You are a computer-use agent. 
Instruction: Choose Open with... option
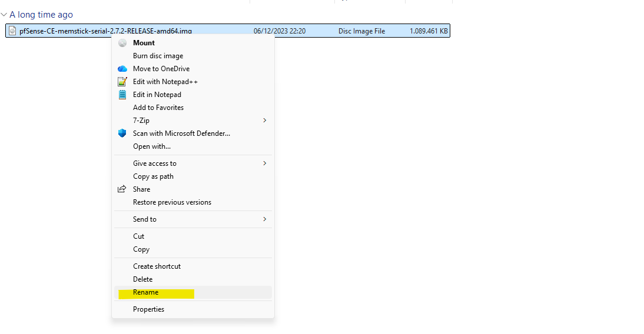pos(193,146)
